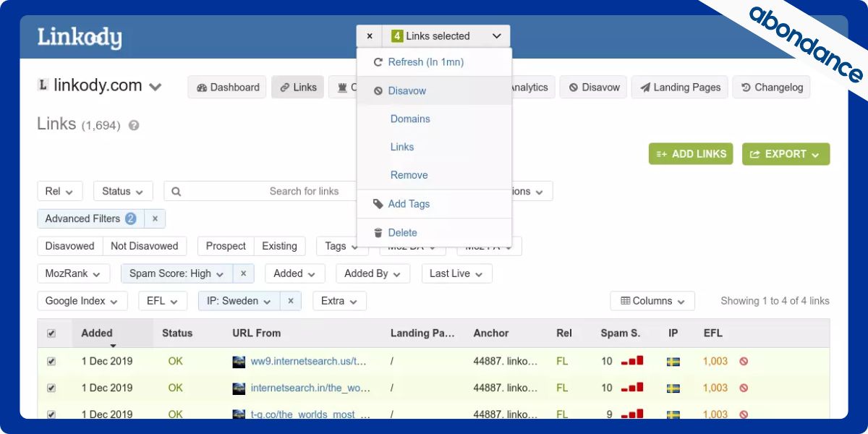Sort by the Anchor column header
The image size is (868, 434).
click(x=491, y=333)
